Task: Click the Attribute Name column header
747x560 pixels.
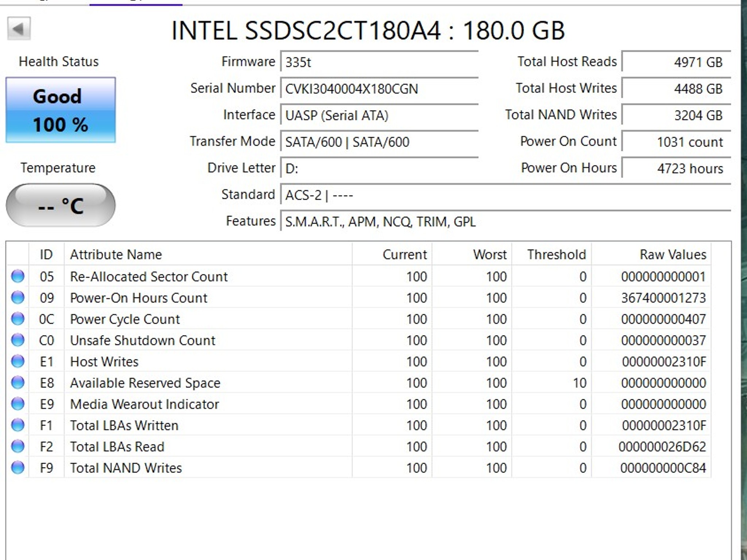Action: (x=208, y=254)
